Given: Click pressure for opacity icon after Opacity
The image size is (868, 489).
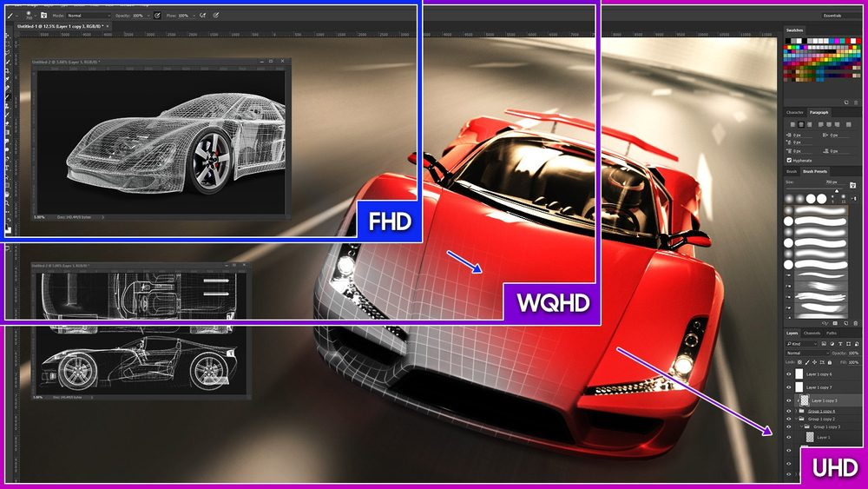Looking at the screenshot, I should click(x=157, y=16).
